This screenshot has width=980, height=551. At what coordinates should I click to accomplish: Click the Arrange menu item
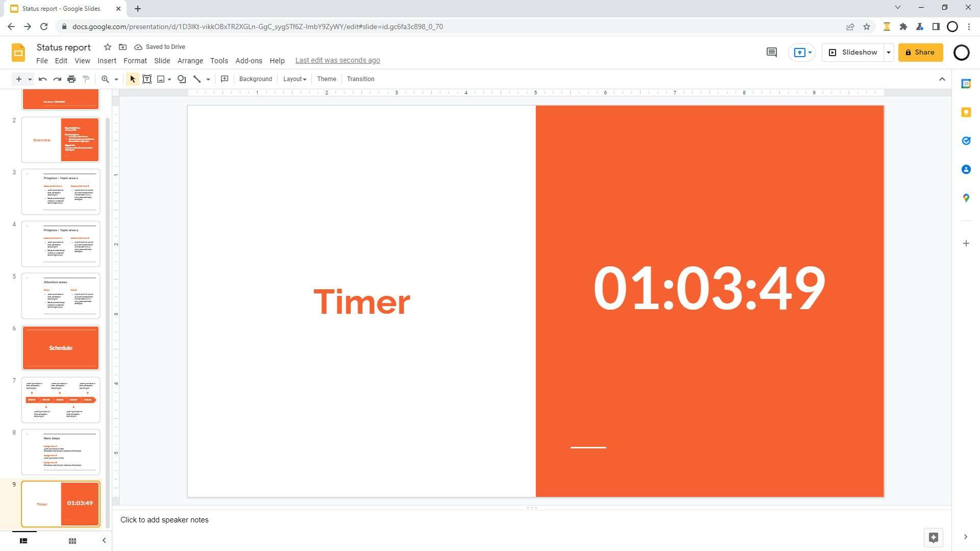tap(190, 61)
